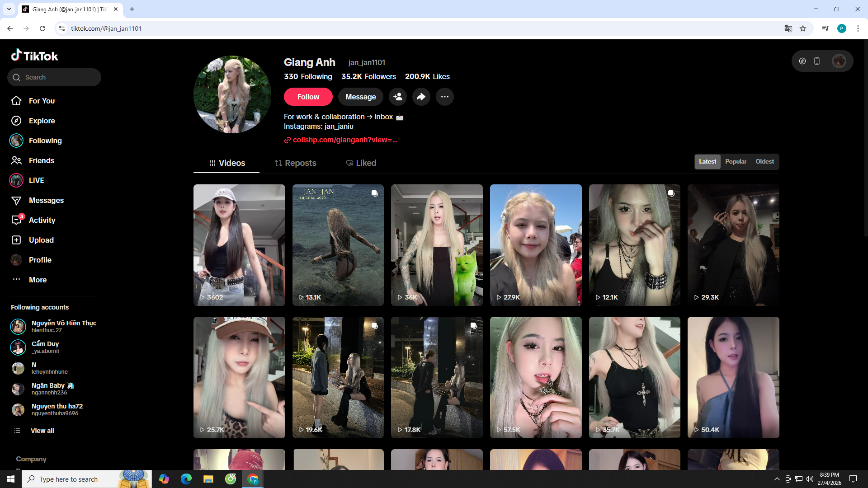
Task: Follow Giang Anh
Action: [x=308, y=97]
